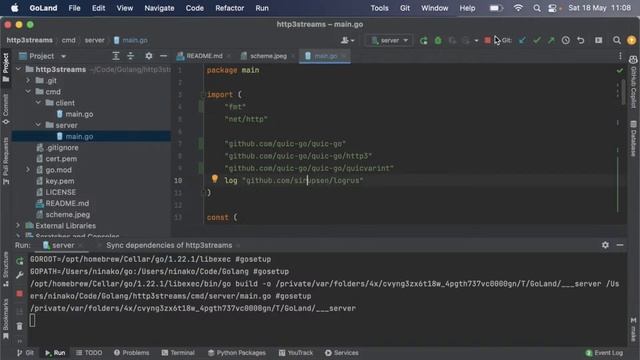The image size is (640, 360).
Task: Open Python Packages tool window
Action: click(x=237, y=353)
